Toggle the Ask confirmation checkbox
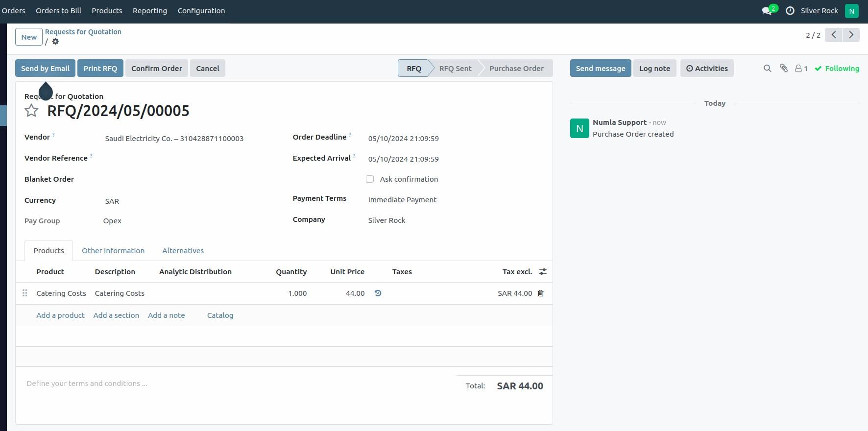Image resolution: width=868 pixels, height=431 pixels. [x=370, y=179]
